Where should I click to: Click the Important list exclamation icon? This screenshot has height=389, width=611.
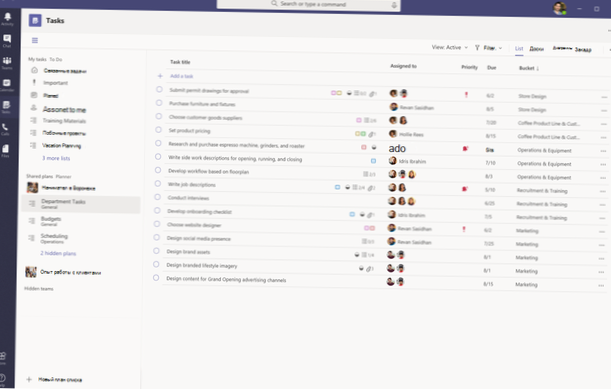pyautogui.click(x=34, y=82)
